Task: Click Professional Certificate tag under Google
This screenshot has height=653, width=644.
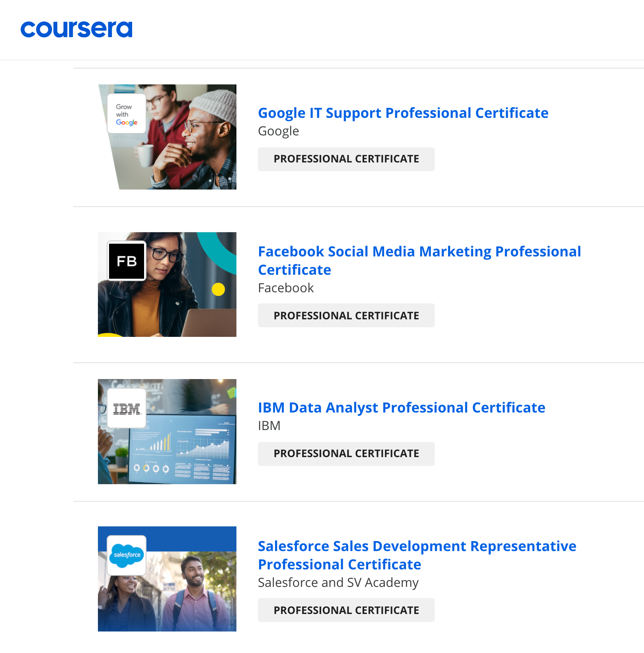Action: [346, 159]
